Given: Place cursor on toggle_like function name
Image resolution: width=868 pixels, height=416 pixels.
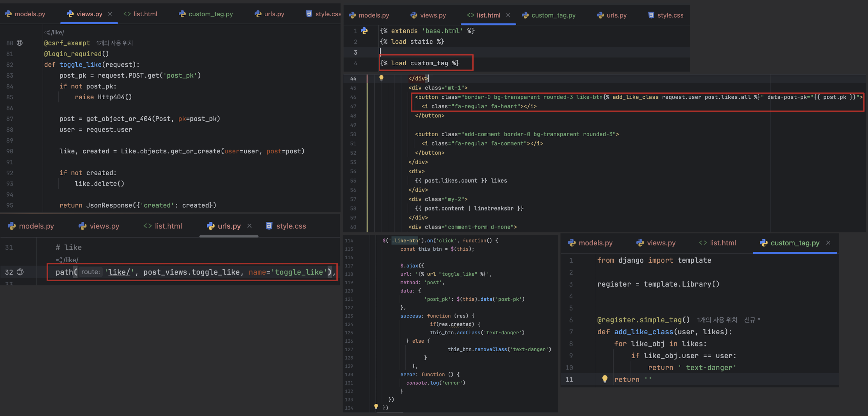Looking at the screenshot, I should (81, 65).
